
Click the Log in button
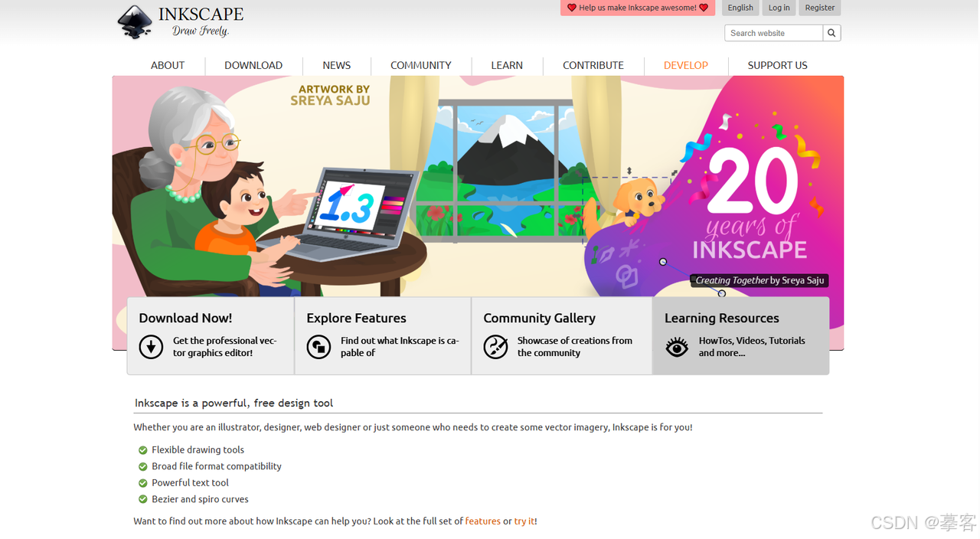779,8
